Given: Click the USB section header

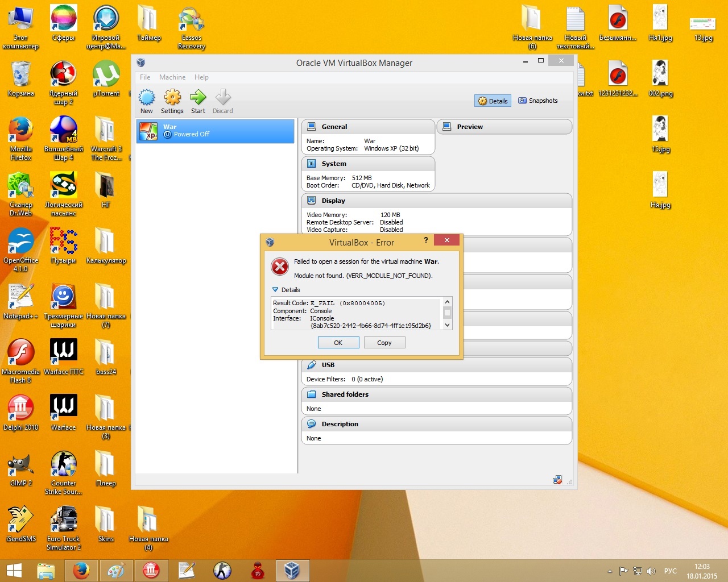Looking at the screenshot, I should 436,365.
